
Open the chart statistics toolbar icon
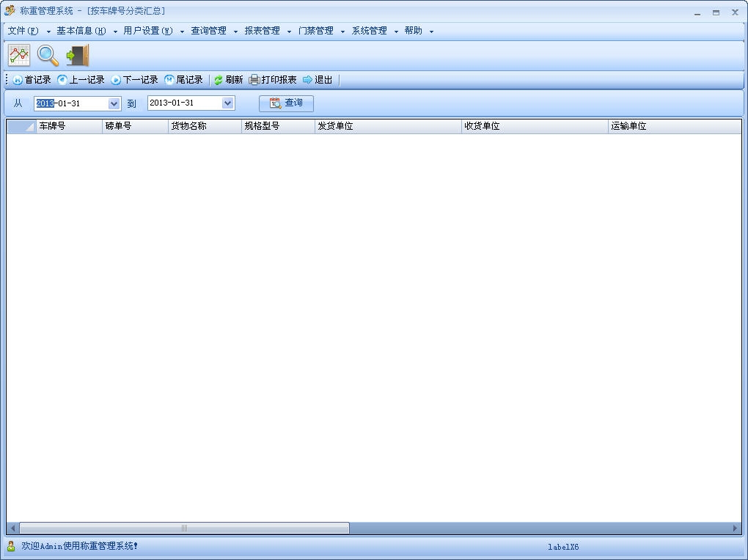tap(19, 55)
